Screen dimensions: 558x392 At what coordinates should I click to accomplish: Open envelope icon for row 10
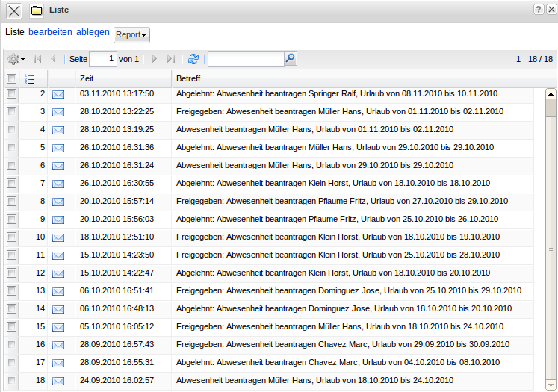tap(58, 237)
